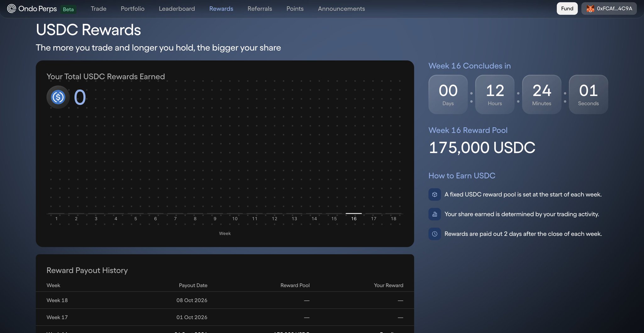The width and height of the screenshot is (644, 333).
Task: Open the Portfolio tab
Action: (133, 8)
